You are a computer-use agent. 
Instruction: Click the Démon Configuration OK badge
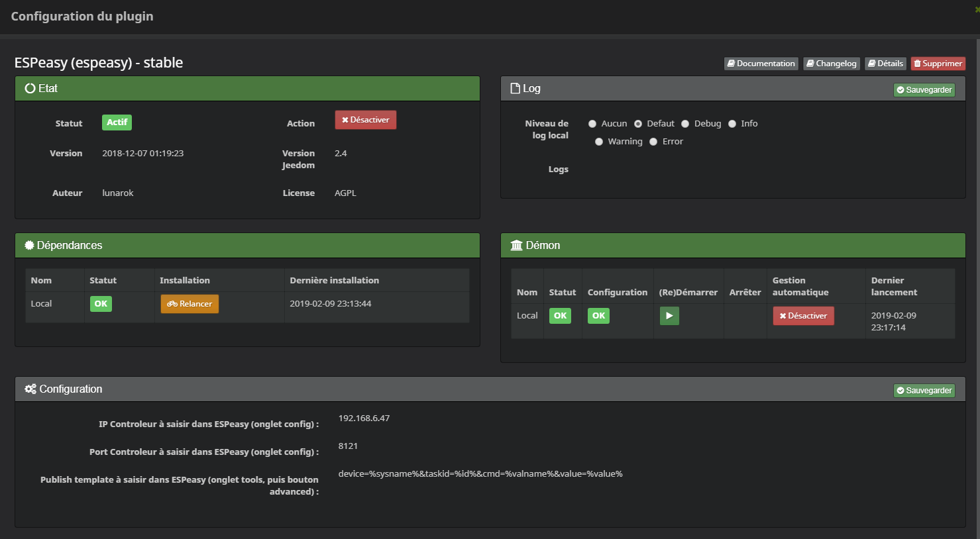click(x=598, y=316)
